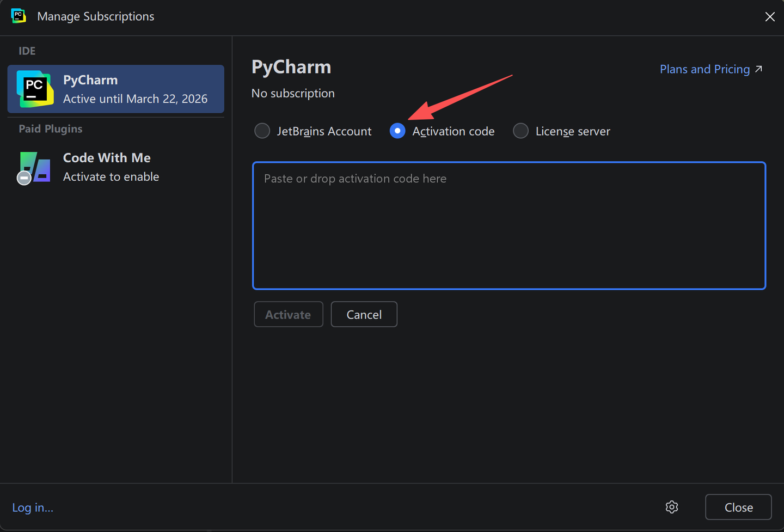Click the Code With Me plugin icon

click(34, 168)
